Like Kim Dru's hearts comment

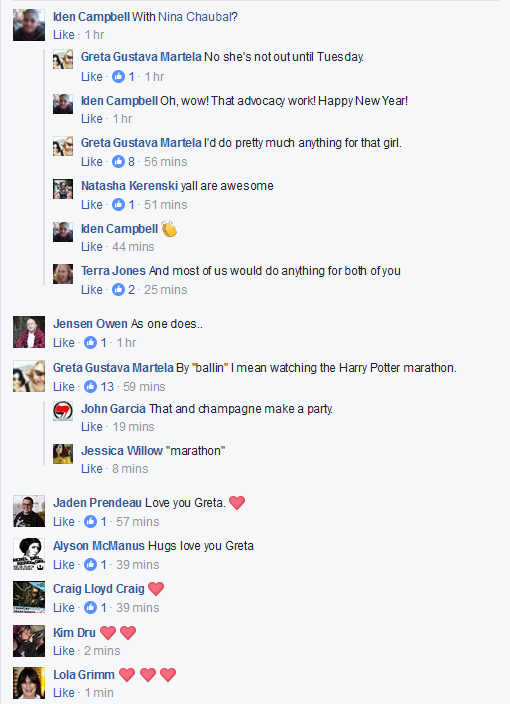tap(64, 651)
